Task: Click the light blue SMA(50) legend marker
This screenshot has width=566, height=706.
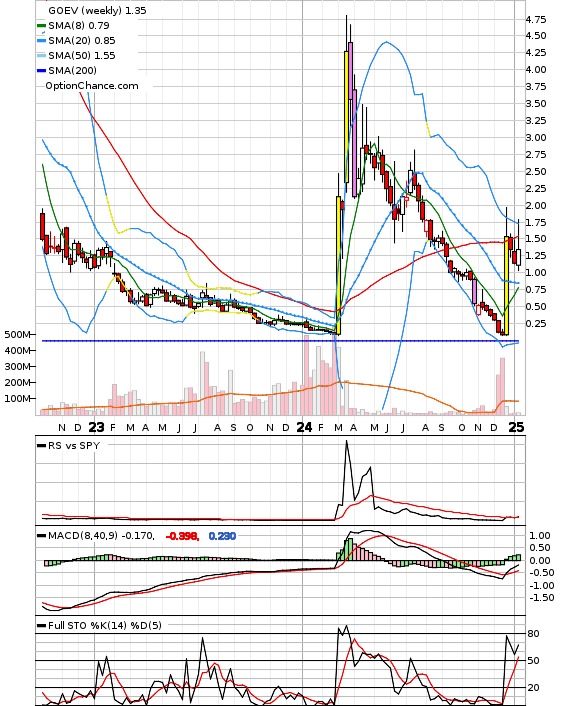Action: click(x=41, y=56)
